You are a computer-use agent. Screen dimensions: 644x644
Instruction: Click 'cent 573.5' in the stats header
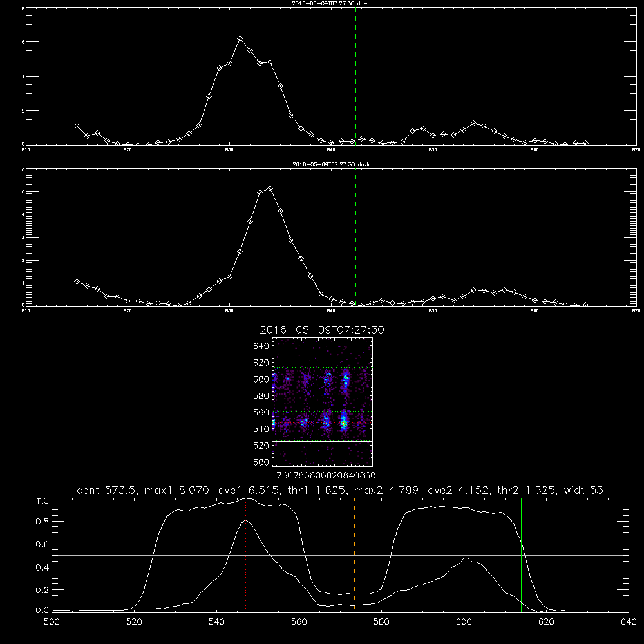(108, 490)
